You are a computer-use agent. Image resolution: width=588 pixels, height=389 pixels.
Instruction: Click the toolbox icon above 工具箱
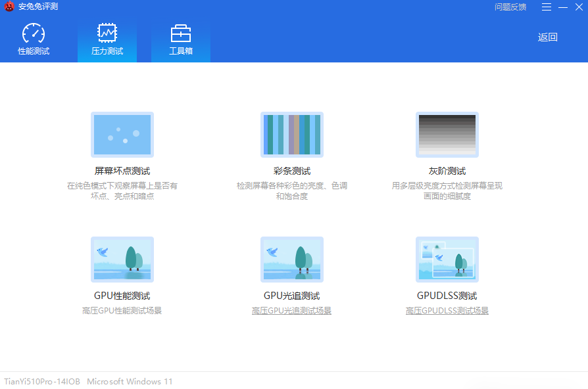point(180,31)
